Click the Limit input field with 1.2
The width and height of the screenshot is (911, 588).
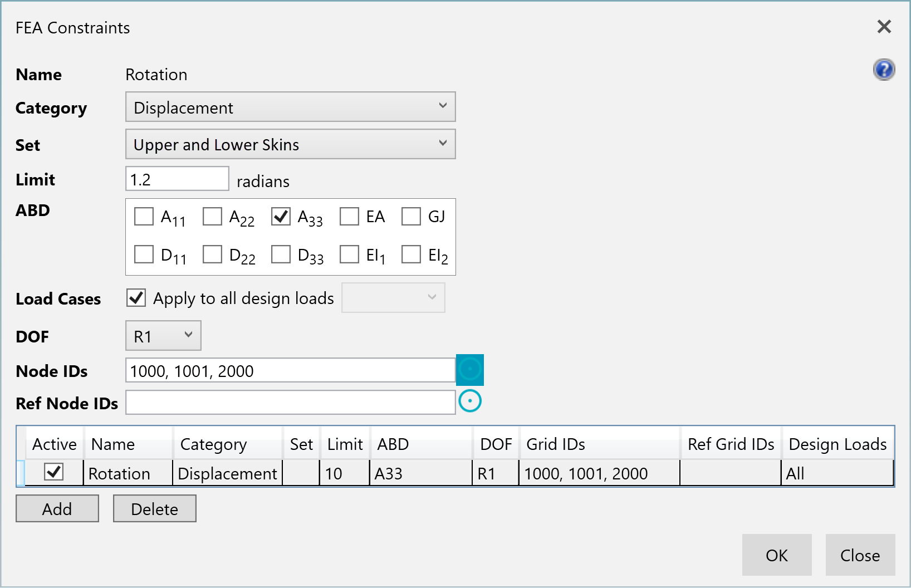pyautogui.click(x=177, y=179)
